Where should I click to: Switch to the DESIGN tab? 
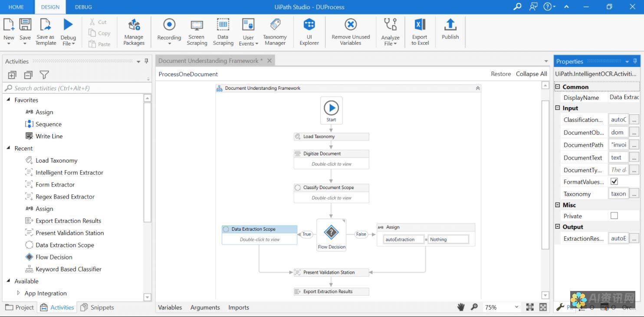[x=50, y=7]
